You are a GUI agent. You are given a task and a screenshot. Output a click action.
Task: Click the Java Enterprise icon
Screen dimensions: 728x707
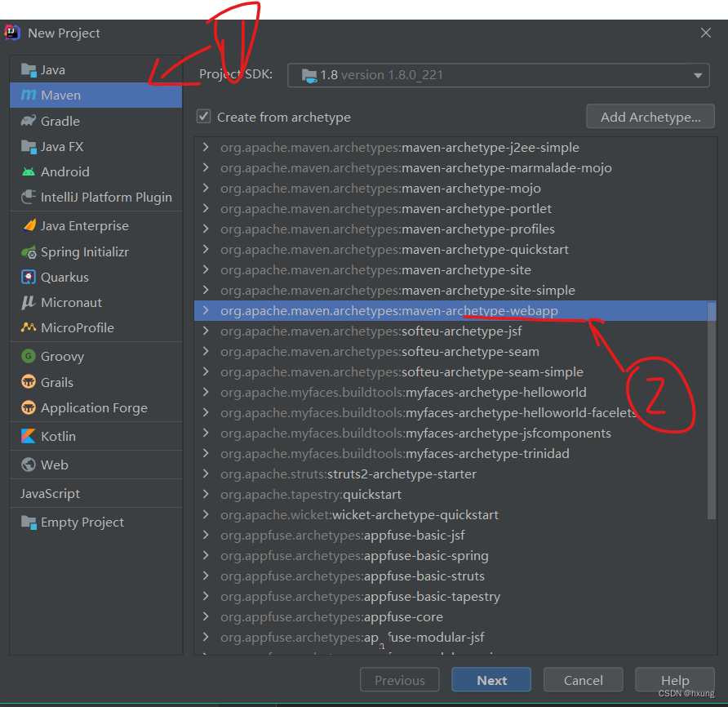pos(29,226)
